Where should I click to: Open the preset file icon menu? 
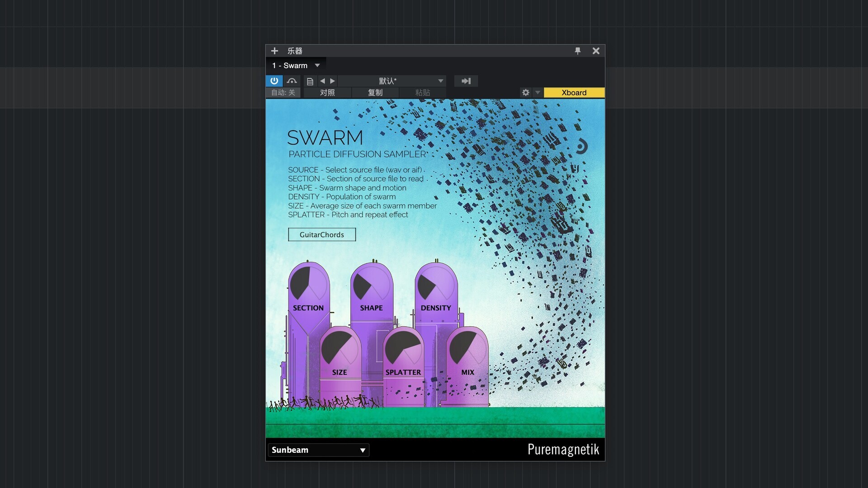pos(310,81)
